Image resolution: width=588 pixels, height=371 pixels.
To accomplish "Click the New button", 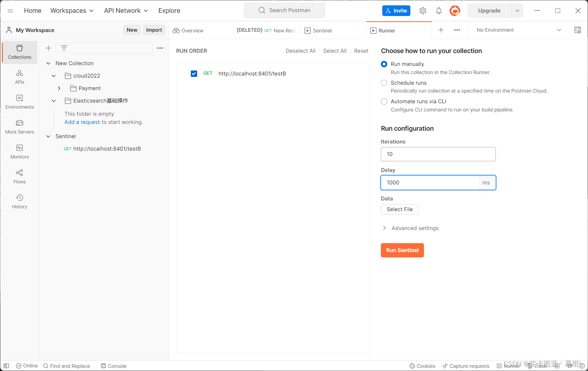I will 132,30.
